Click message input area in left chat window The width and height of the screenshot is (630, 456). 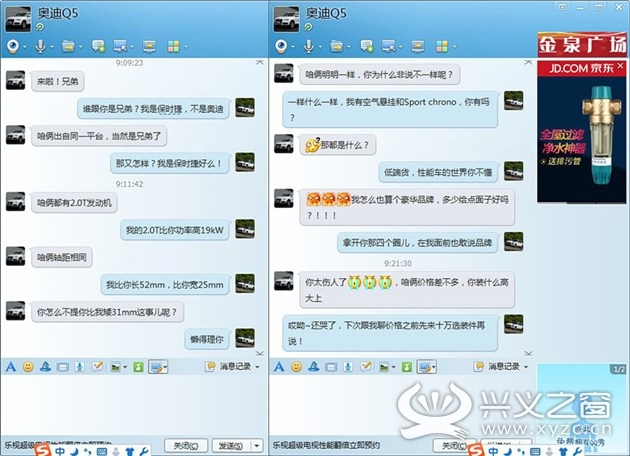coord(134,405)
